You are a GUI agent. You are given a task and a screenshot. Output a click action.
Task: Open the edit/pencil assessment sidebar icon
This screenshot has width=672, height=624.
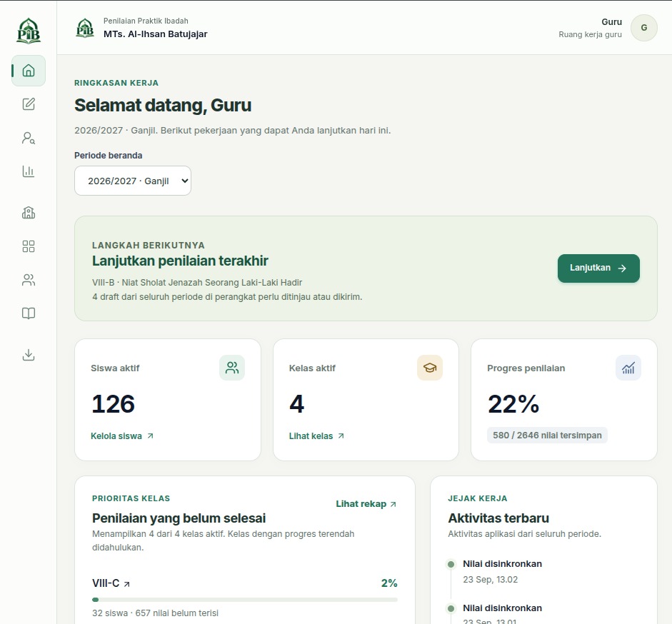pos(29,104)
